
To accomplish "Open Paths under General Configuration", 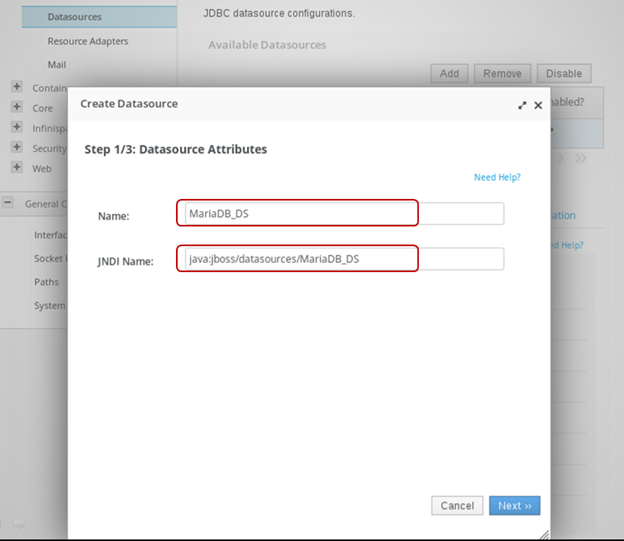I will (x=47, y=282).
